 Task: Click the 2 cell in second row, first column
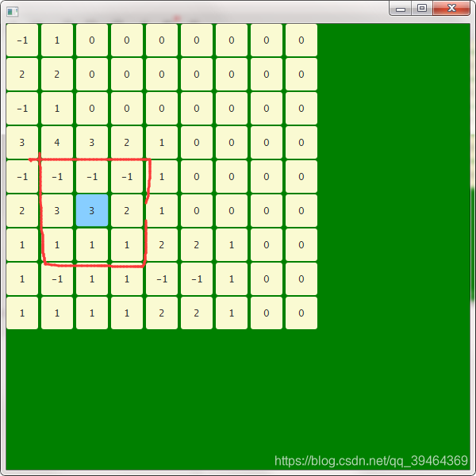22,74
